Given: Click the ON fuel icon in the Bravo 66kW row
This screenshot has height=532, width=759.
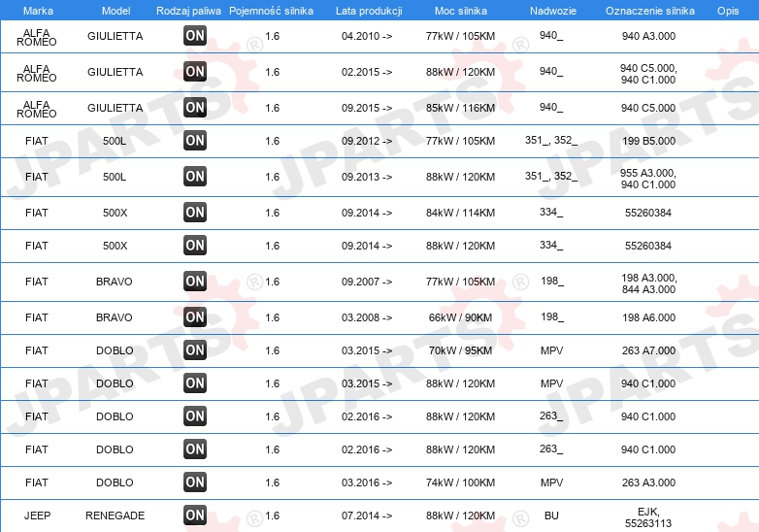Looking at the screenshot, I should [x=195, y=317].
